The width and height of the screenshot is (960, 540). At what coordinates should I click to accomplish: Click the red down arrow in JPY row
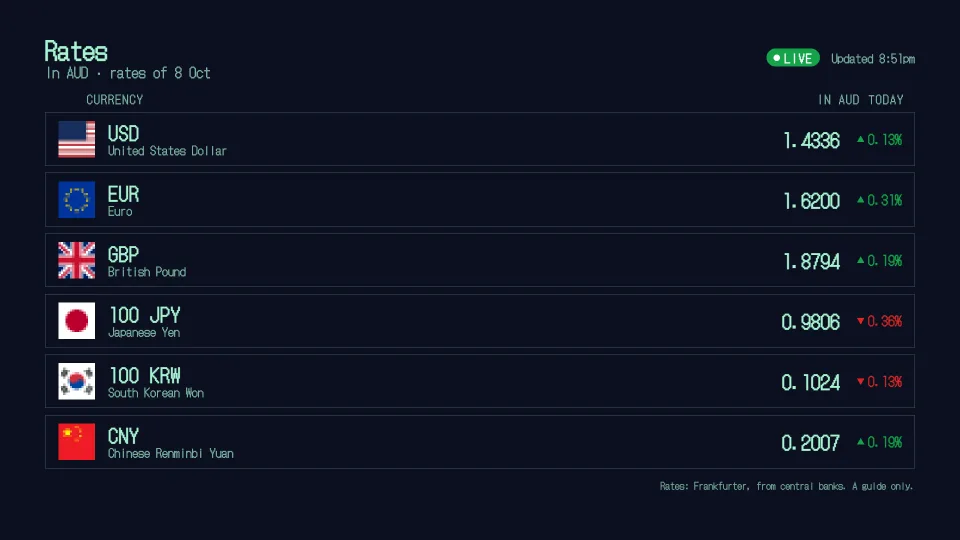click(x=861, y=321)
